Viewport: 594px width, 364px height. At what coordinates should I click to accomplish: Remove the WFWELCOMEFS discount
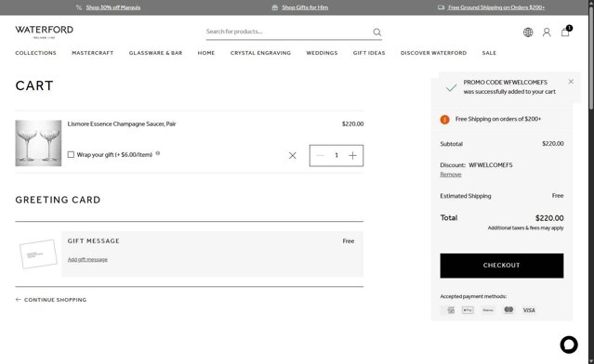[451, 175]
